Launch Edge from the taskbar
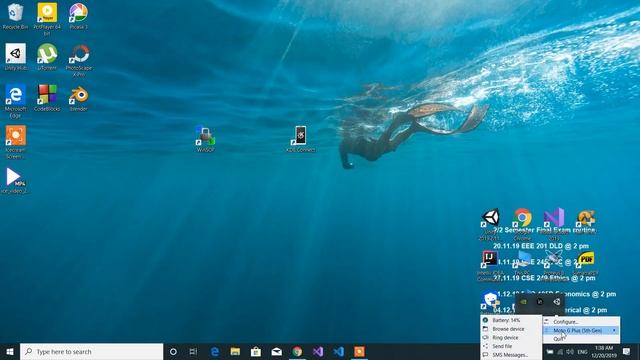The image size is (640, 360). pos(215,351)
